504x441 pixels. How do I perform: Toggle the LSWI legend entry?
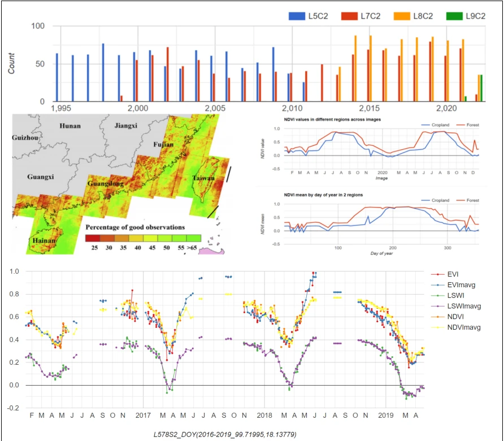click(447, 296)
